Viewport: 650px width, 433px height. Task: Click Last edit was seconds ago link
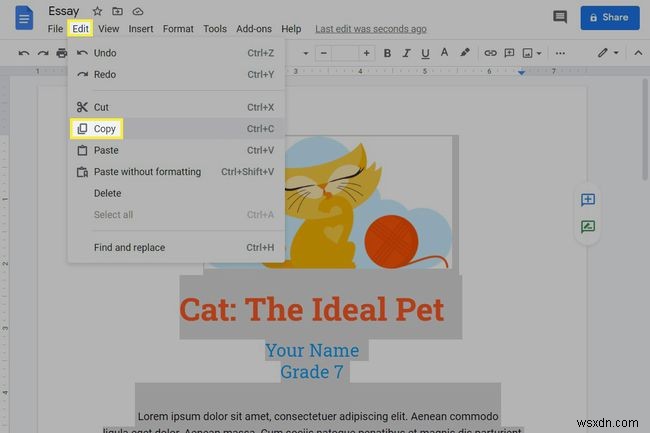click(371, 29)
